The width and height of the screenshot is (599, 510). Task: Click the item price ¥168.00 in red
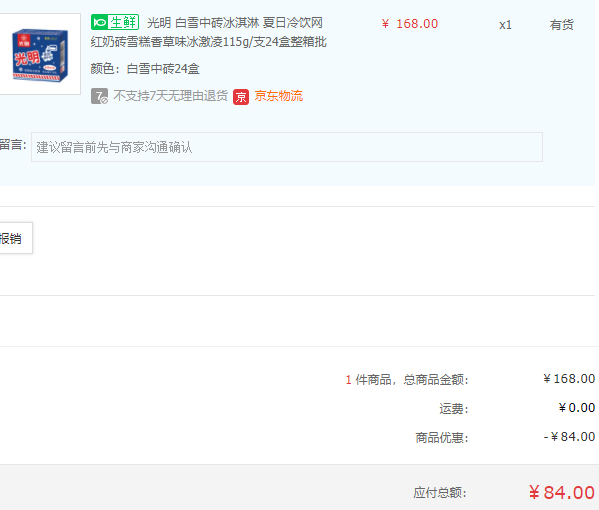click(x=410, y=24)
